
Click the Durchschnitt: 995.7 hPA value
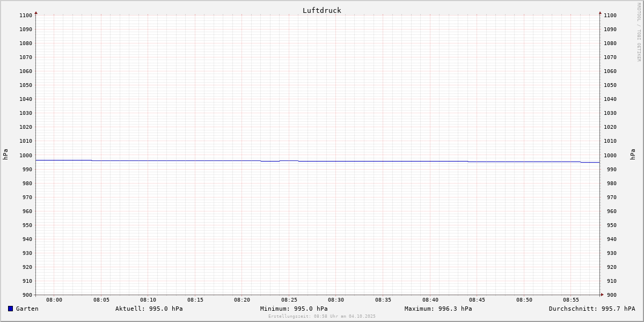coord(591,309)
